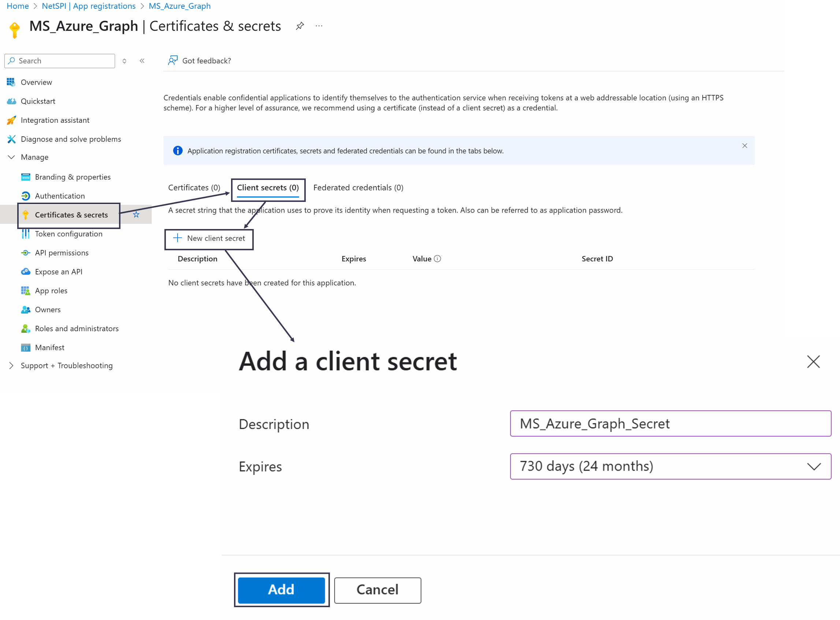Click the Owners people icon
Image resolution: width=840 pixels, height=620 pixels.
tap(26, 310)
